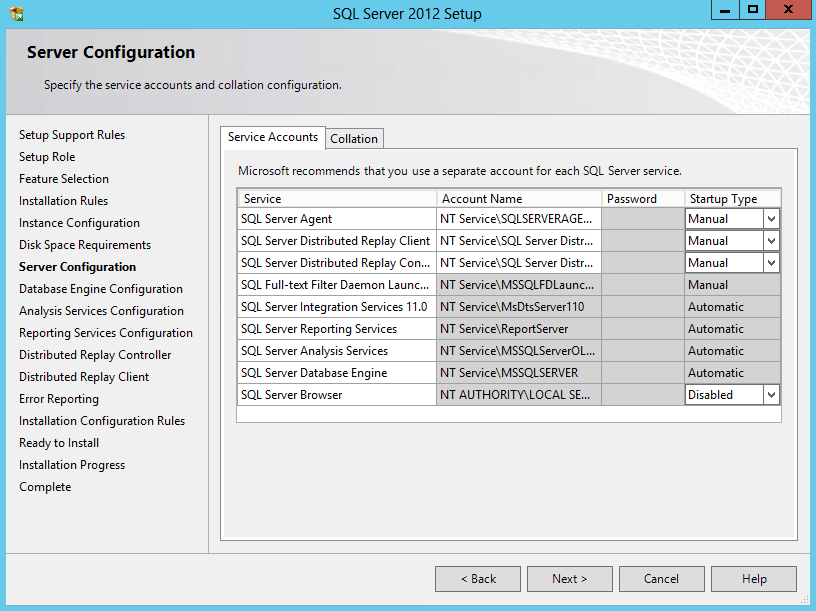This screenshot has width=816, height=611.
Task: Click 'SQL Server Integration Services 11.0' service
Action: (x=337, y=307)
